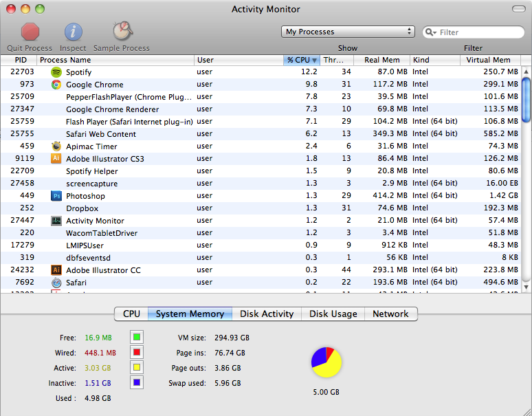Select the PepperFlashPlayer process row
Image resolution: width=532 pixels, height=416 pixels.
pos(261,97)
